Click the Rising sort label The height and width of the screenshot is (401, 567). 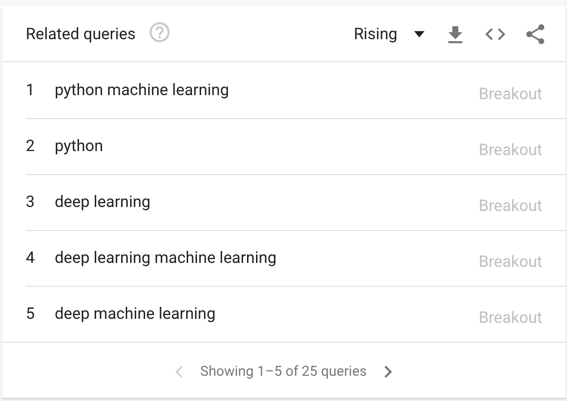(375, 34)
